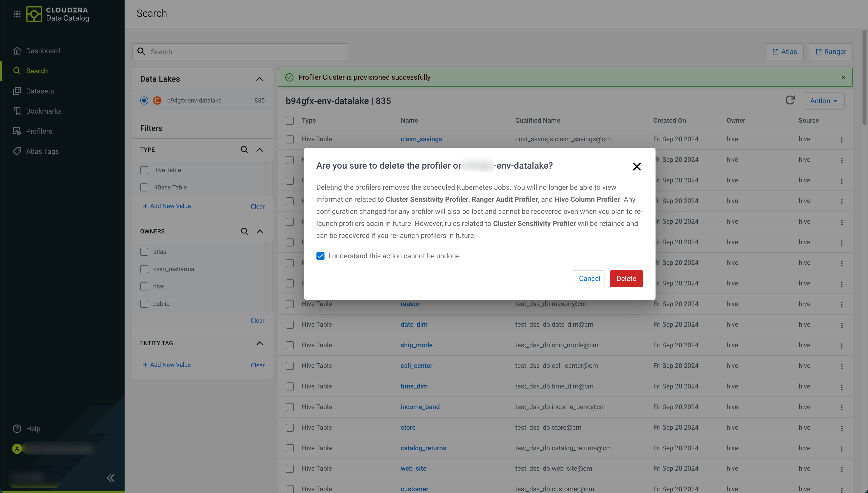The image size is (868, 493).
Task: Collapse the sidebar with double-chevron icon
Action: [110, 478]
